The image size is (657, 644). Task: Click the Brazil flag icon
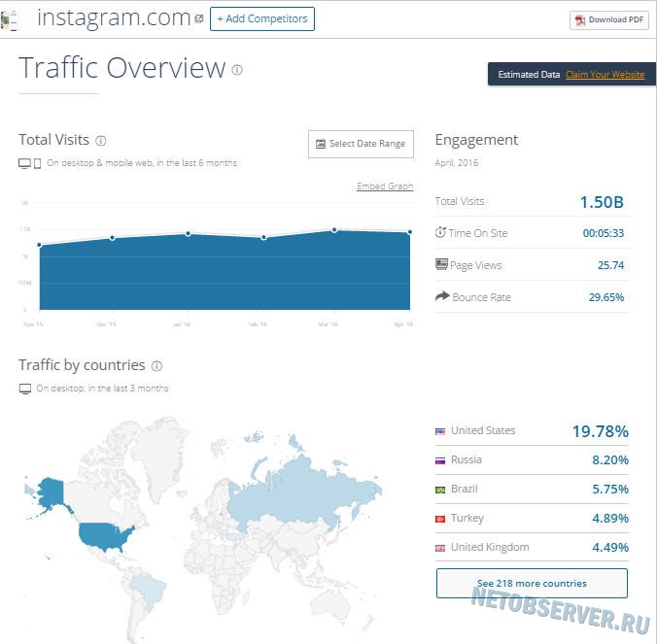coord(440,490)
